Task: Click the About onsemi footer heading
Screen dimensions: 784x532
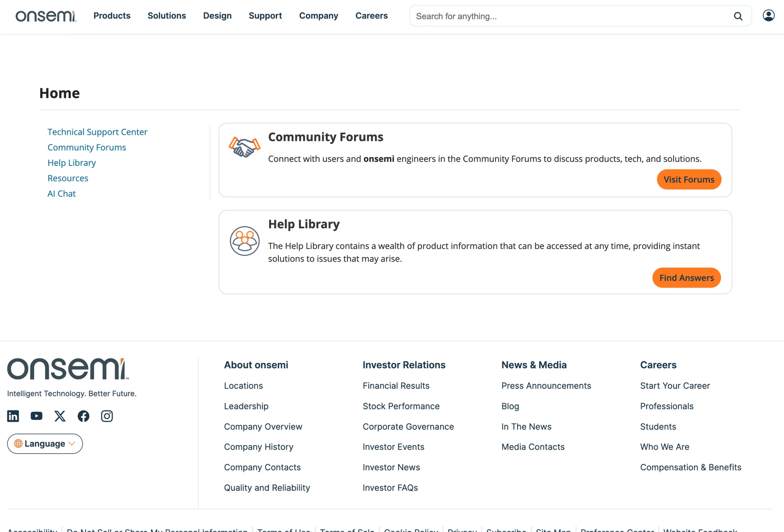Action: (256, 365)
